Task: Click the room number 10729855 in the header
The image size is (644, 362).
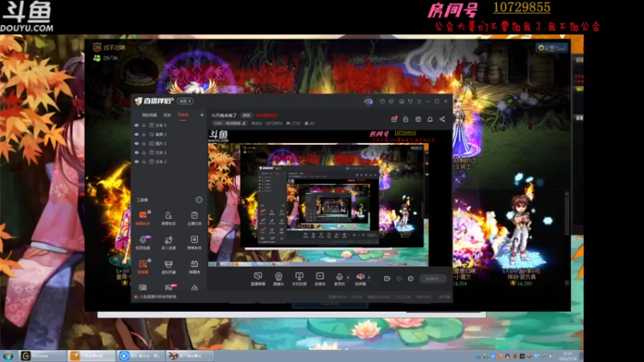Action: pyautogui.click(x=521, y=7)
